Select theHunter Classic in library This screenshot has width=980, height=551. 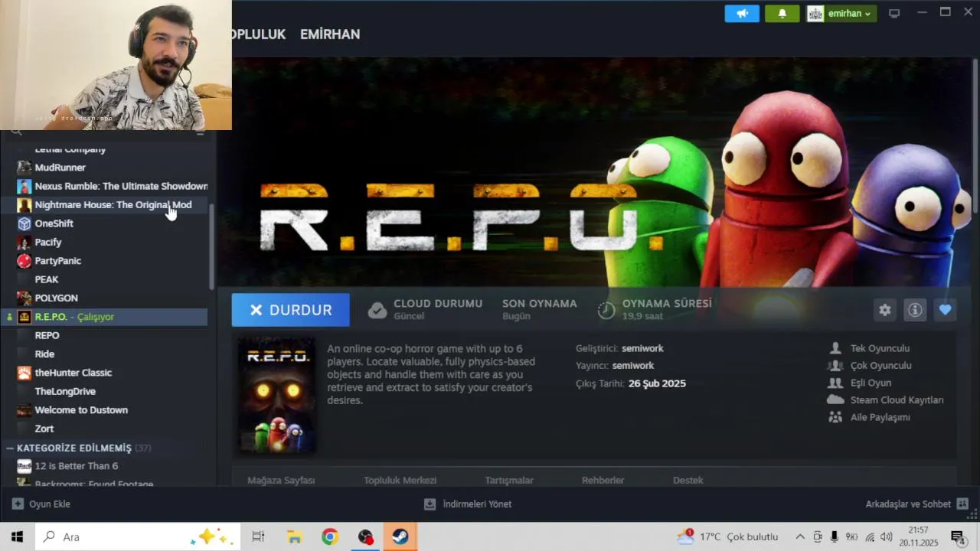click(105, 373)
